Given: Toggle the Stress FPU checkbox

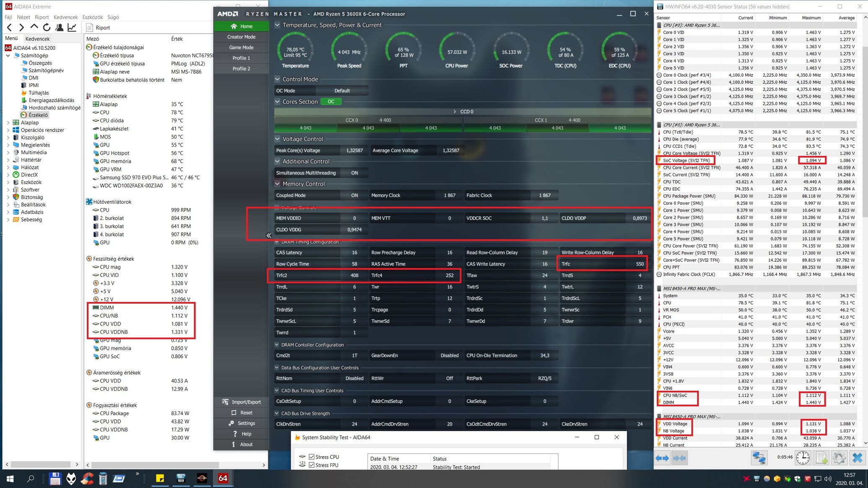Looking at the screenshot, I should [x=311, y=465].
